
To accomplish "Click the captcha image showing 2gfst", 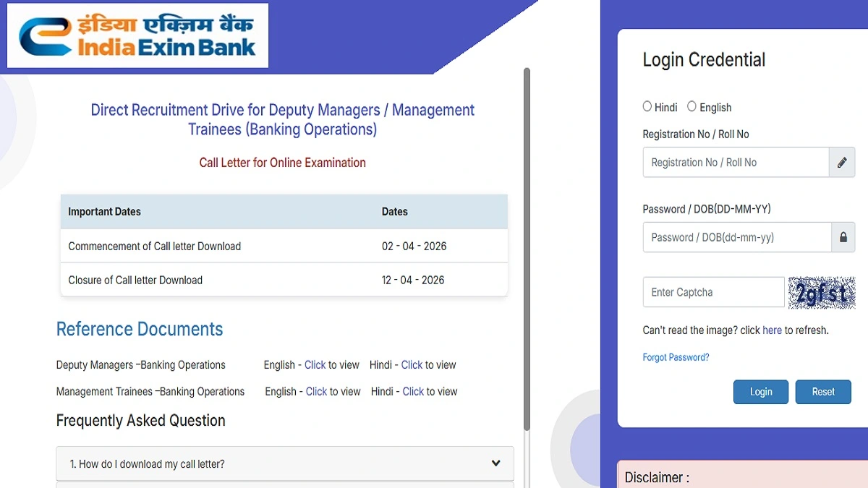I will coord(822,292).
